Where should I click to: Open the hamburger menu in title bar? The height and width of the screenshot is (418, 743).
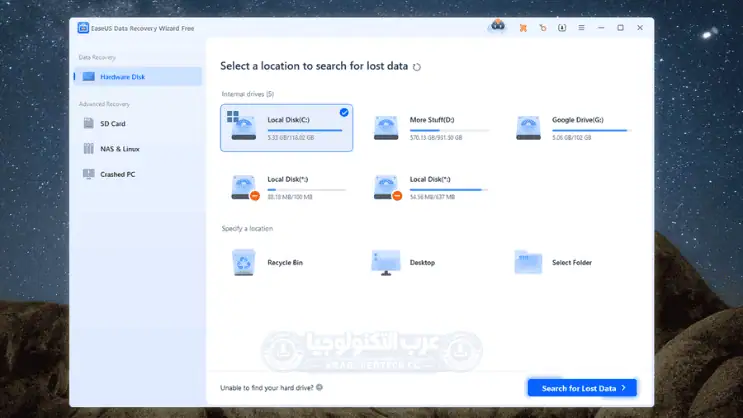pos(581,28)
